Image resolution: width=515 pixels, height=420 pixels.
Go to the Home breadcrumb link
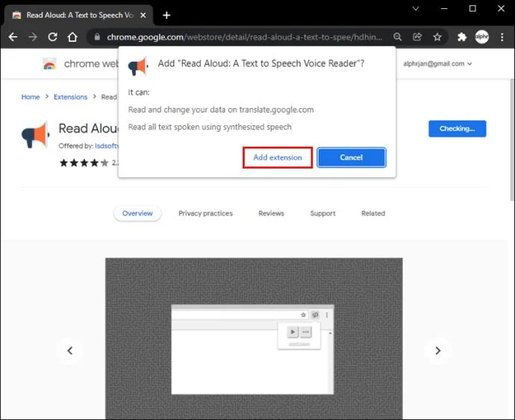pyautogui.click(x=31, y=97)
